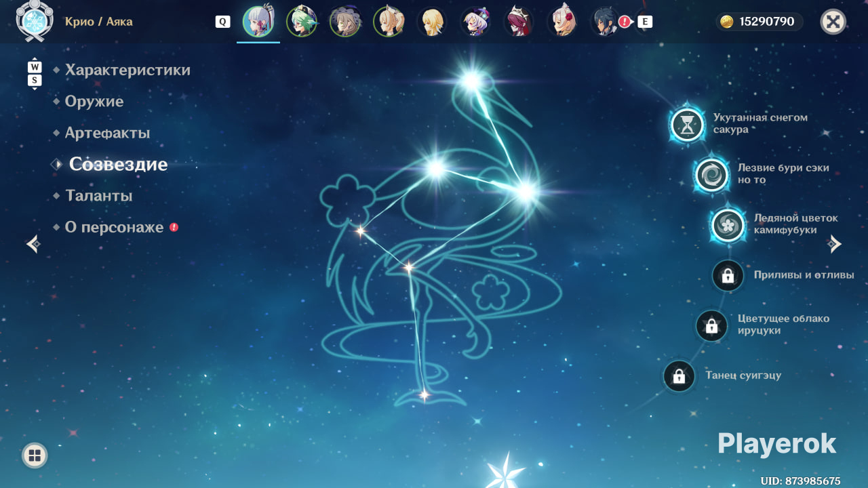Click the "Лезвие бури сэки но то" label text
The width and height of the screenshot is (868, 488).
783,174
